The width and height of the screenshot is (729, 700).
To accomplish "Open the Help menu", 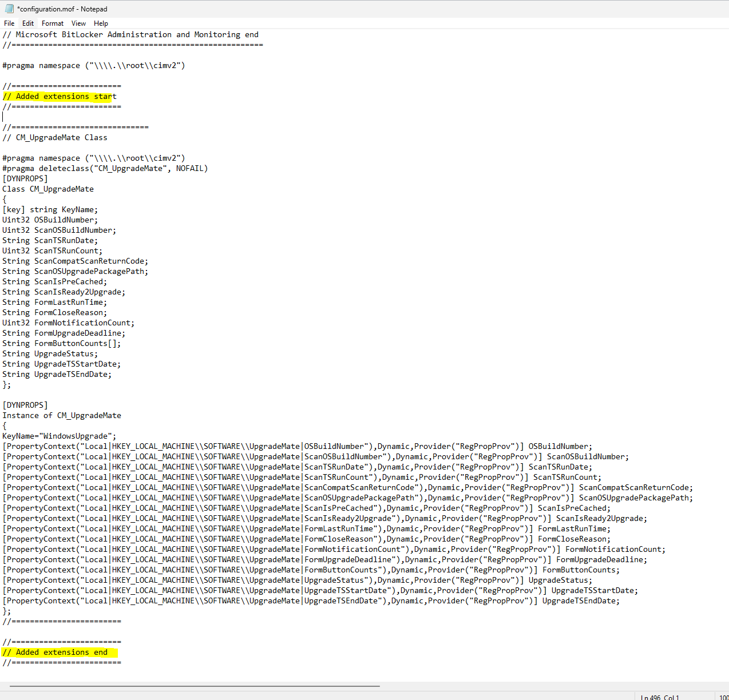I will [x=101, y=23].
